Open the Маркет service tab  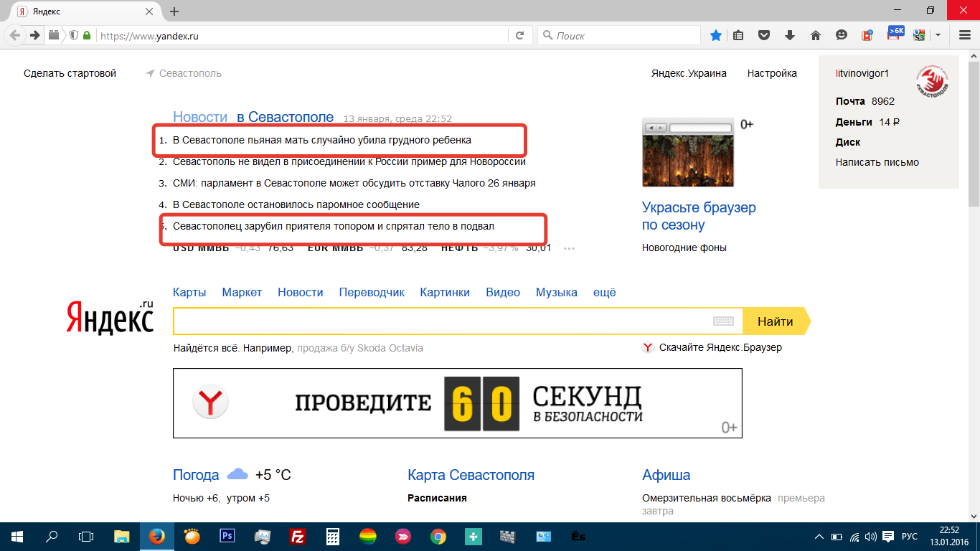[242, 292]
